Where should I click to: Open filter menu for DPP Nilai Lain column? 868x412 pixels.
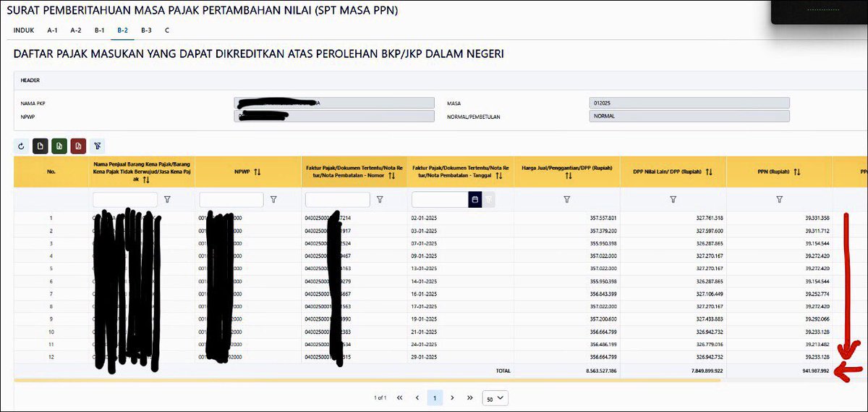[673, 199]
